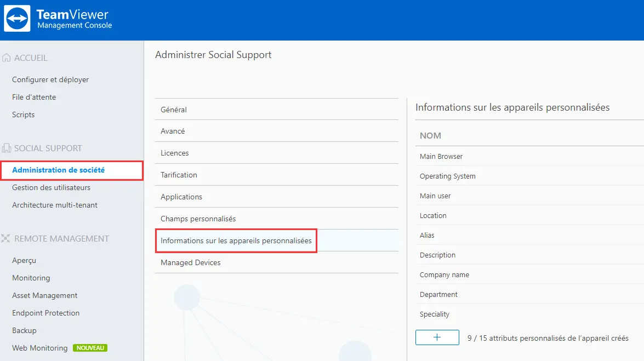This screenshot has width=644, height=361.
Task: Open Aperçu under Remote Management
Action: pyautogui.click(x=24, y=260)
